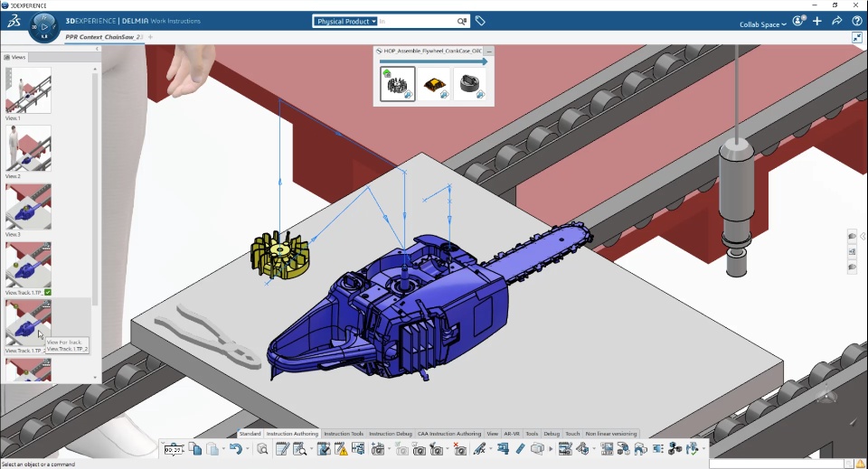Image resolution: width=868 pixels, height=469 pixels.
Task: Switch to the Instruction Tools tab
Action: point(344,434)
